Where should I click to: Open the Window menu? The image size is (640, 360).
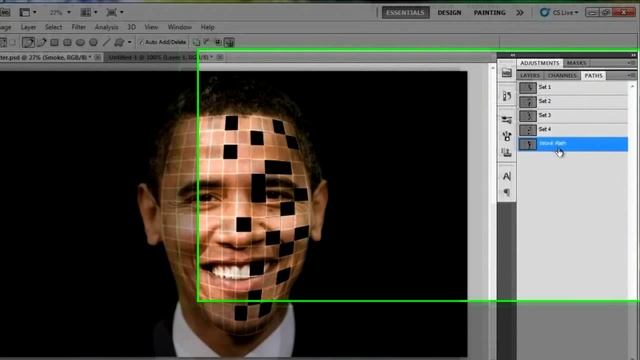[x=180, y=27]
